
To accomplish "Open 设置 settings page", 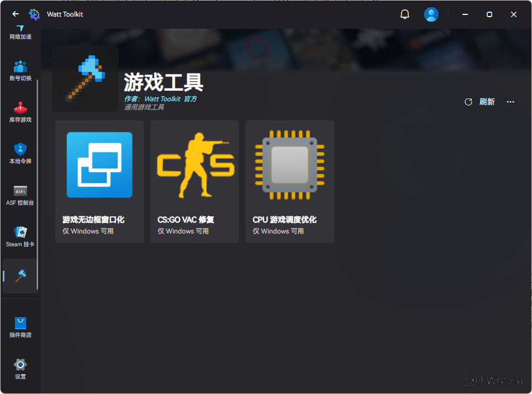I will tap(20, 369).
